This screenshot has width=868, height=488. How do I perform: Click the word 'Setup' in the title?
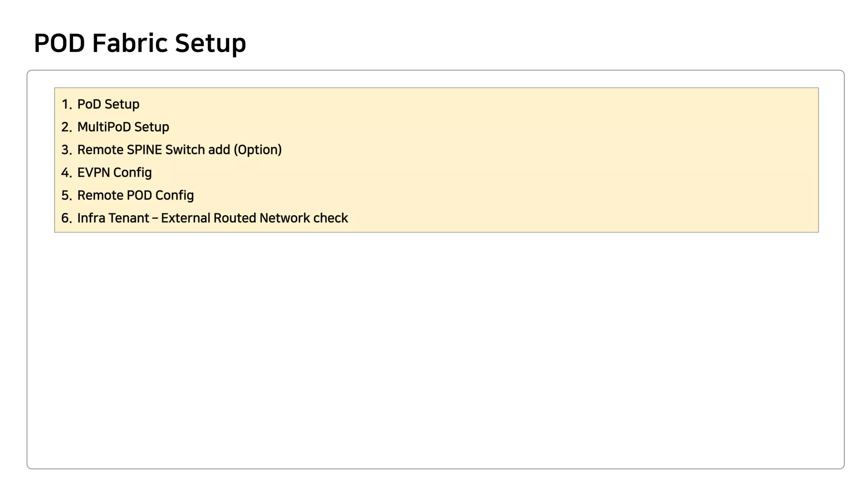coord(210,44)
